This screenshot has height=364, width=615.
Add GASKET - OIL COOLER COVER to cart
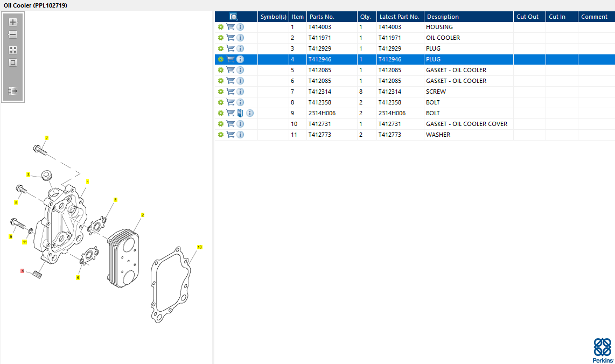[x=230, y=123]
